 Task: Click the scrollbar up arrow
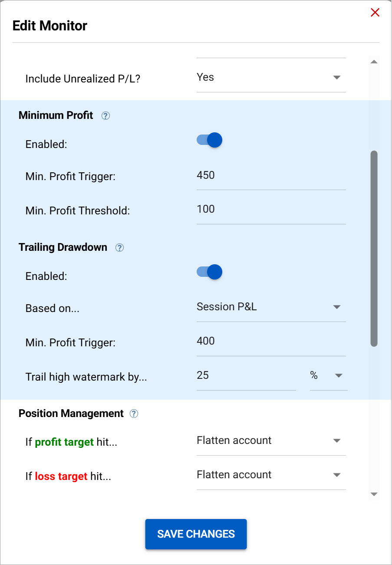pyautogui.click(x=374, y=62)
